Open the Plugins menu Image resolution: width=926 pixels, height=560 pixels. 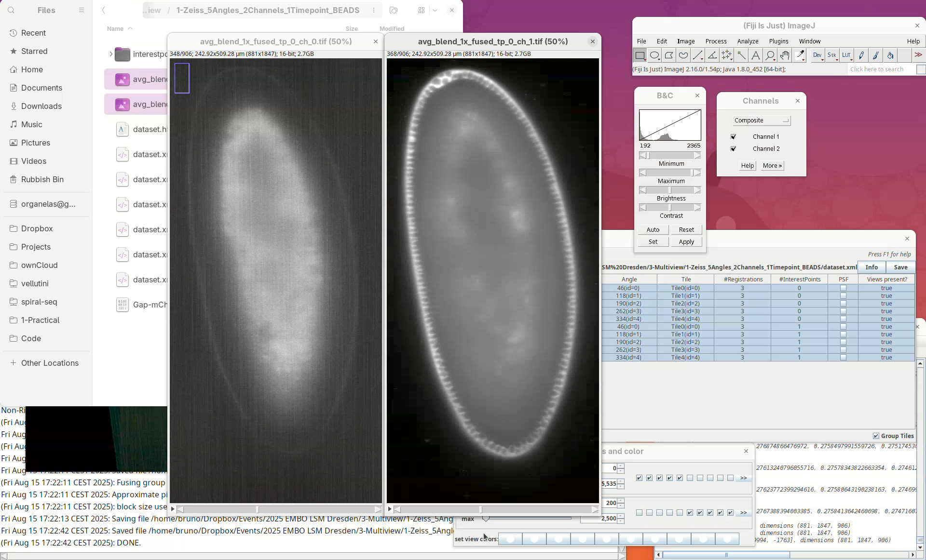coord(778,41)
